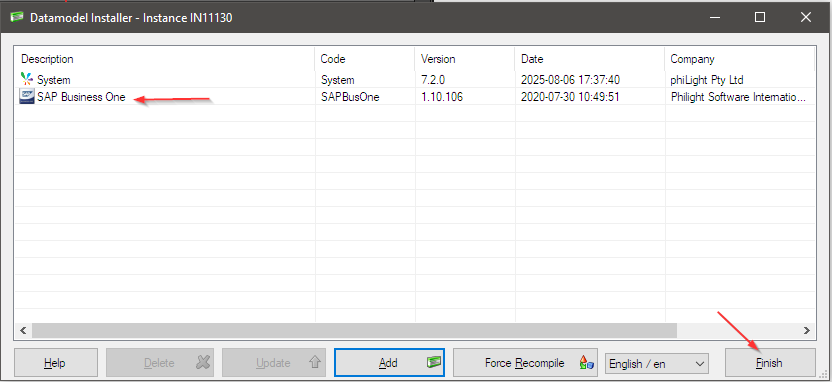
Task: Open the English / en language dropdown
Action: (656, 363)
